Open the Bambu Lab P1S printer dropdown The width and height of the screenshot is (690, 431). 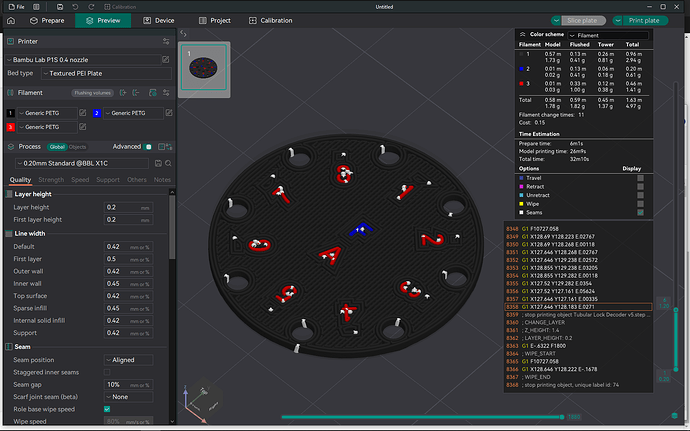(x=83, y=59)
